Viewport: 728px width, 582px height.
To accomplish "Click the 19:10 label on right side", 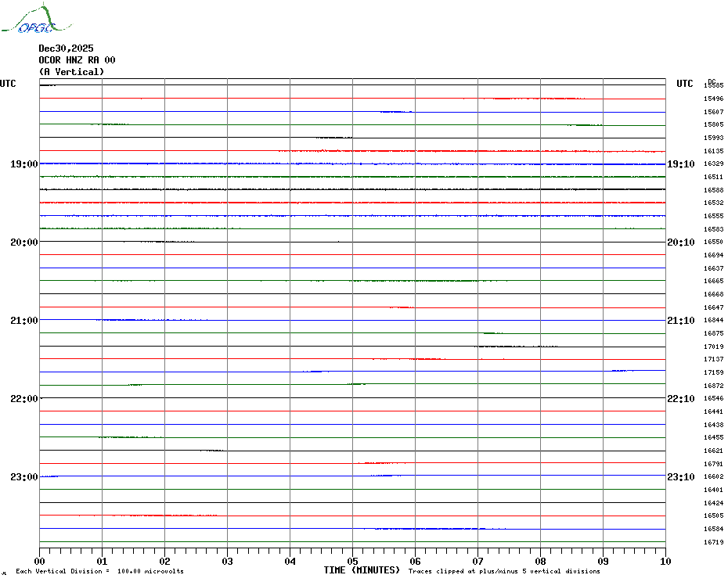I will click(680, 164).
